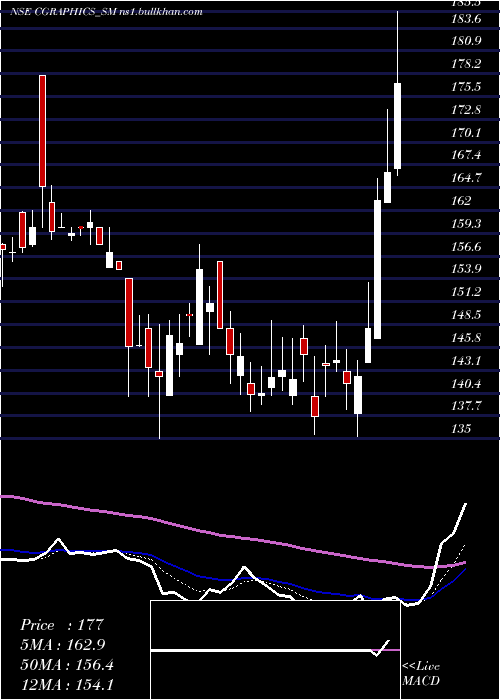500x700 pixels.
Task: Click the 50MA : 156.4 readout
Action: click(67, 665)
